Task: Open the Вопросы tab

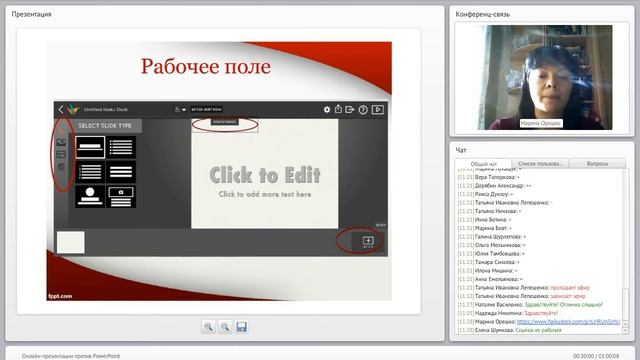Action: (x=597, y=164)
